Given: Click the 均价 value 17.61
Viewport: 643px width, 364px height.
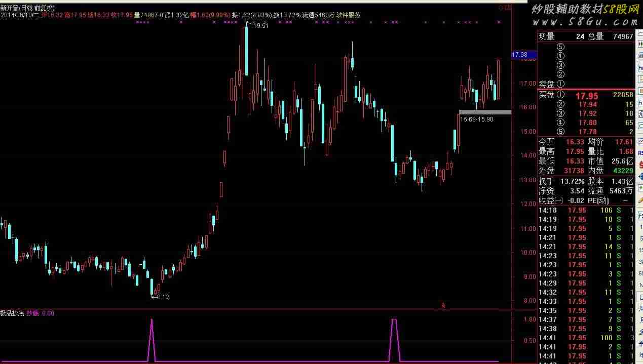Looking at the screenshot, I should (623, 143).
